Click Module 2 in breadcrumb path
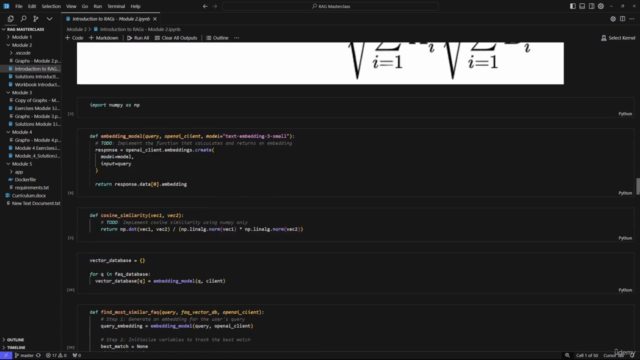 click(x=77, y=29)
